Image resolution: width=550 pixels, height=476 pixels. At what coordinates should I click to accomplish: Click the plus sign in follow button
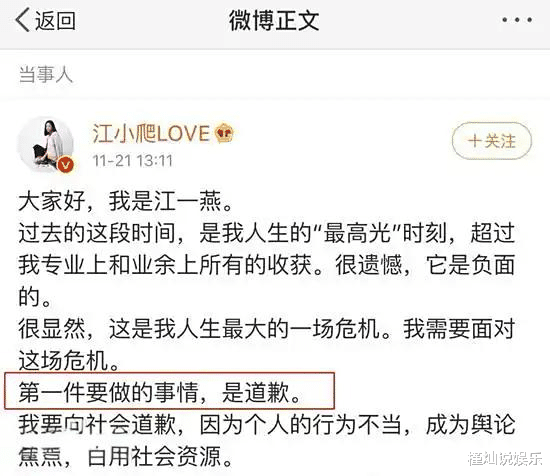(475, 141)
